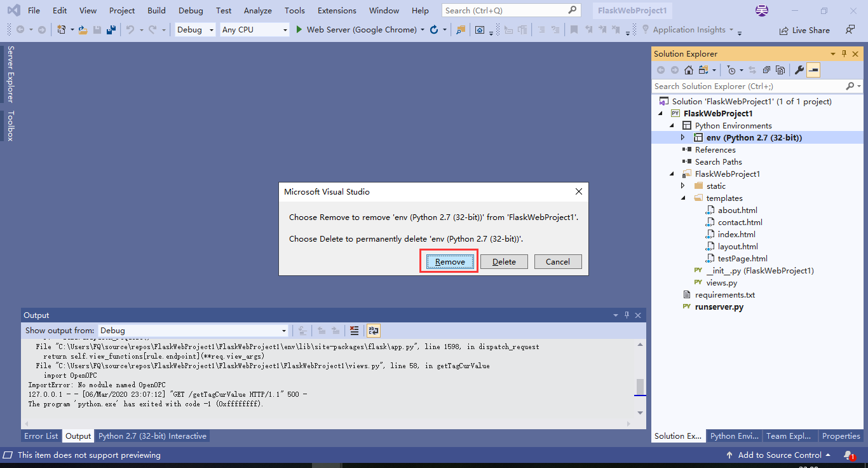This screenshot has height=468, width=868.
Task: Switch to the Error List tab
Action: 41,436
